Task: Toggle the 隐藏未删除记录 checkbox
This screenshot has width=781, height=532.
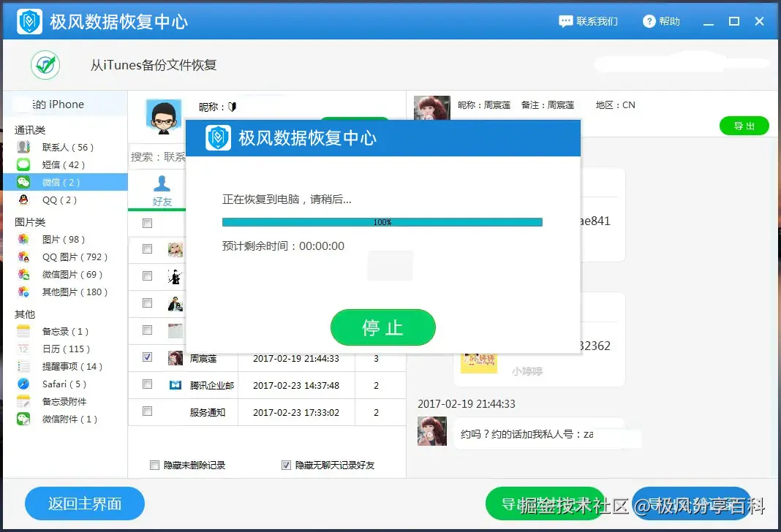Action: pyautogui.click(x=154, y=465)
